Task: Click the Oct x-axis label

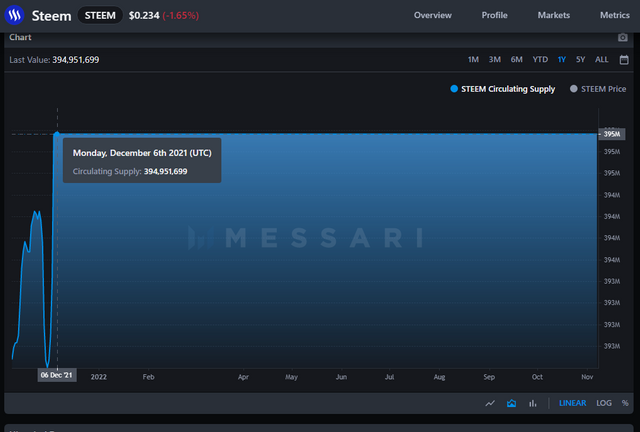Action: (x=537, y=377)
